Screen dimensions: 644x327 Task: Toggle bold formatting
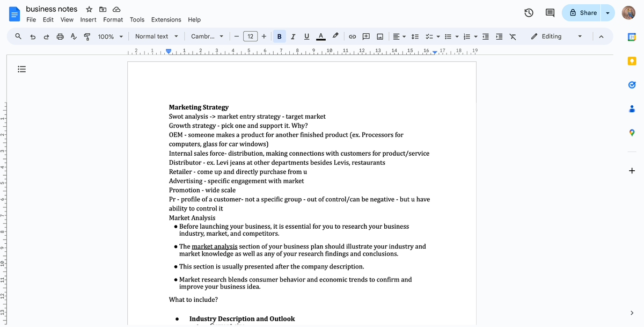279,36
